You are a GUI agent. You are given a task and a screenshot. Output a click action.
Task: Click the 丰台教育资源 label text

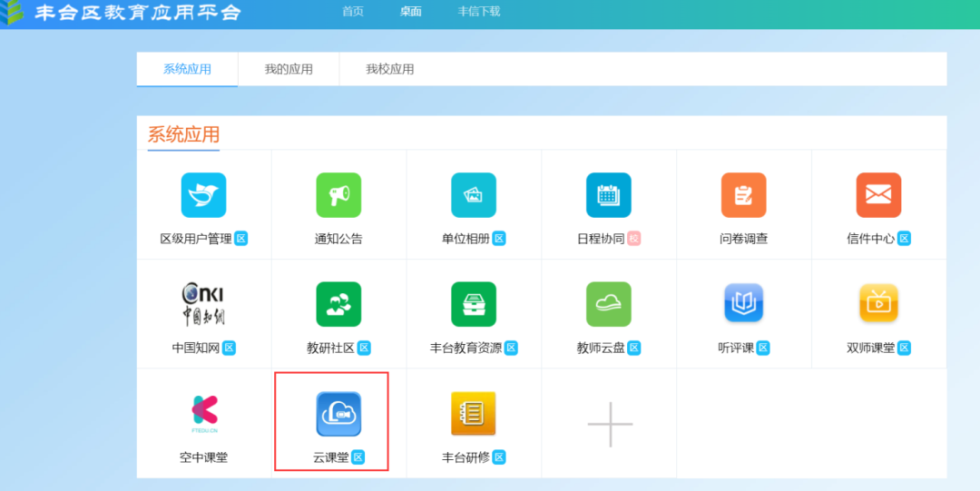point(466,349)
